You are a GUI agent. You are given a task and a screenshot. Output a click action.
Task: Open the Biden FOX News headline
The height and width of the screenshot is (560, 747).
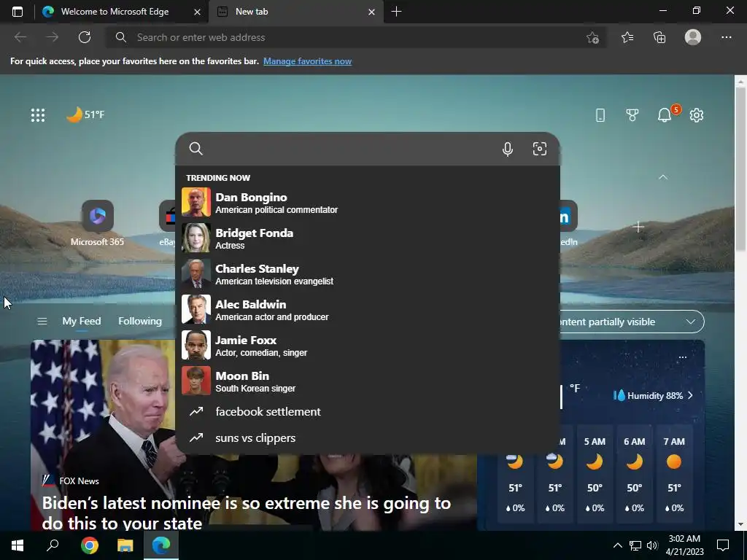click(247, 513)
